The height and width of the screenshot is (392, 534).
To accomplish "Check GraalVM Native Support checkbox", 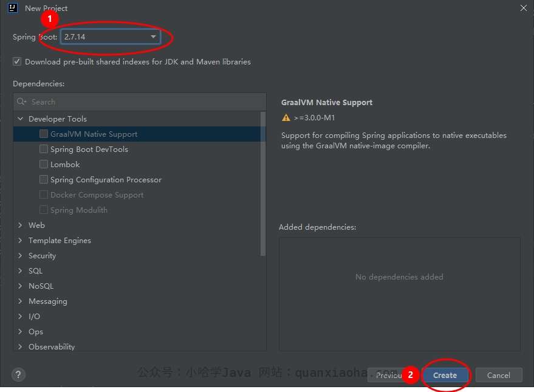I will point(44,134).
